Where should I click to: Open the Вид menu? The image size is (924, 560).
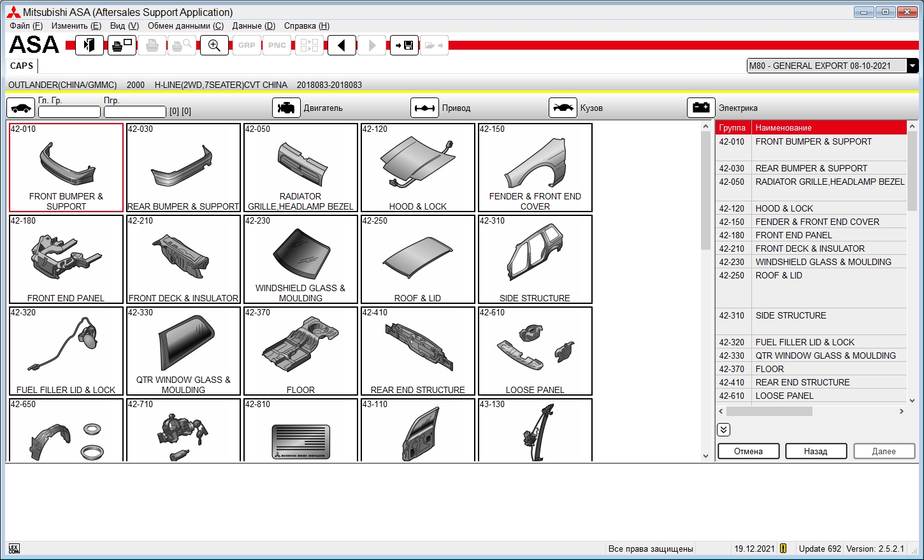124,25
